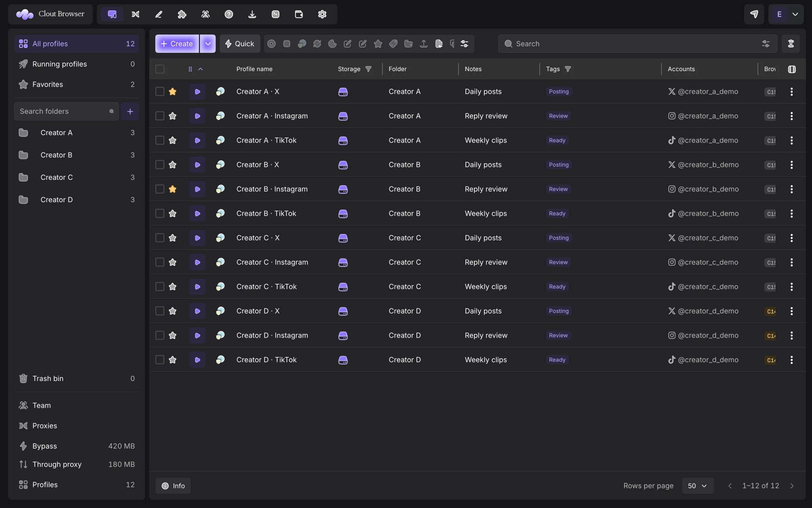
Task: Open the Creator C folder
Action: tap(76, 177)
